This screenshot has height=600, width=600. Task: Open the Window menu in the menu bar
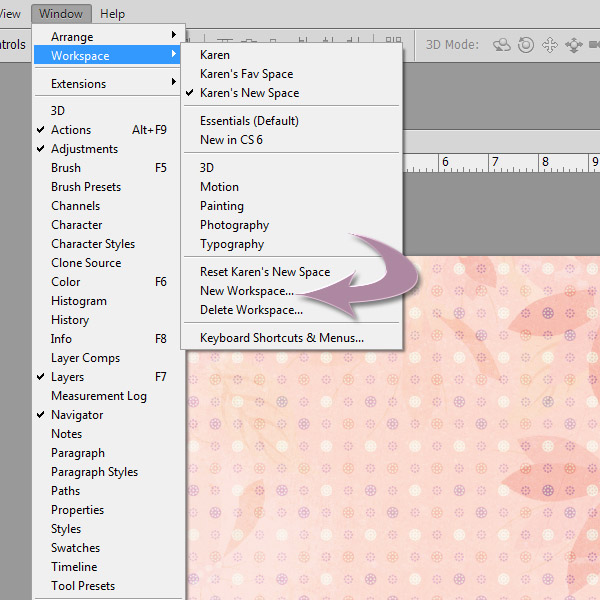click(x=61, y=14)
